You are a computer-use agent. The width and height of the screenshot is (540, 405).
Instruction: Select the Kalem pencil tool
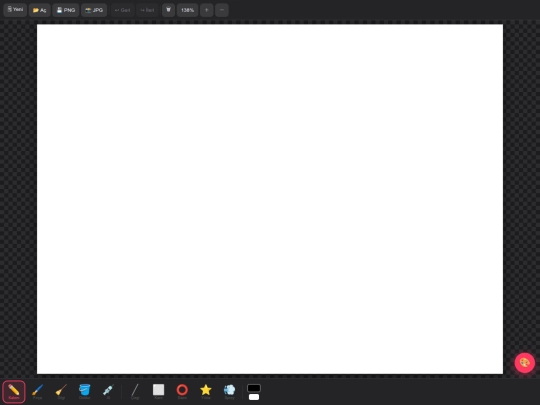click(x=14, y=392)
